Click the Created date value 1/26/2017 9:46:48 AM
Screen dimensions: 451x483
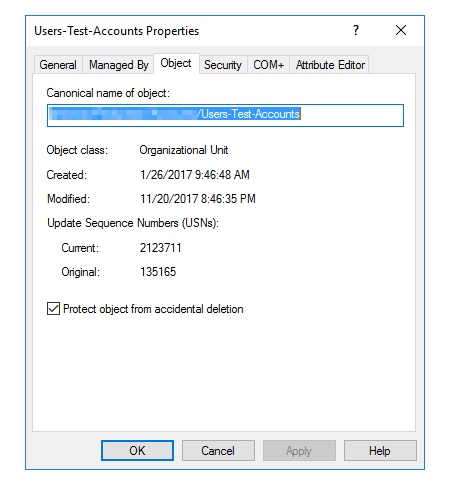tap(195, 175)
